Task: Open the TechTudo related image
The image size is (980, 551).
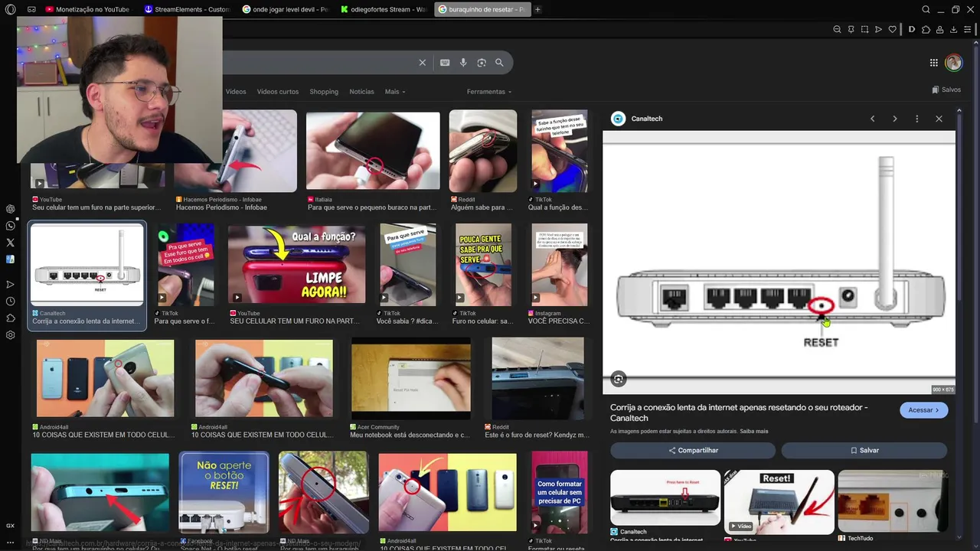Action: click(x=893, y=502)
